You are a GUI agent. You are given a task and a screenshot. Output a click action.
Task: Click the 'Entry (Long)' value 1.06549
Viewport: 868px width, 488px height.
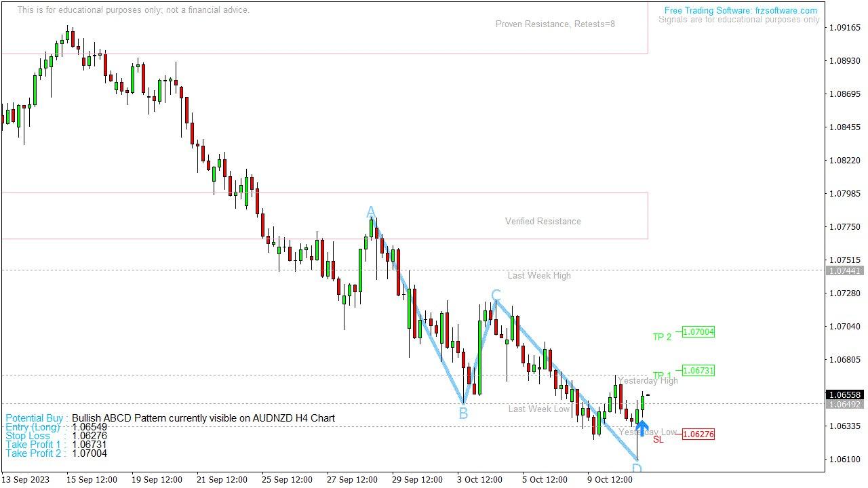click(x=90, y=427)
